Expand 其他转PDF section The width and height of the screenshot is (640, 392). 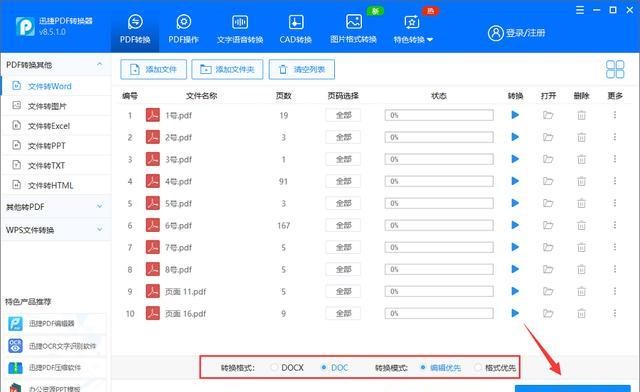tap(56, 207)
